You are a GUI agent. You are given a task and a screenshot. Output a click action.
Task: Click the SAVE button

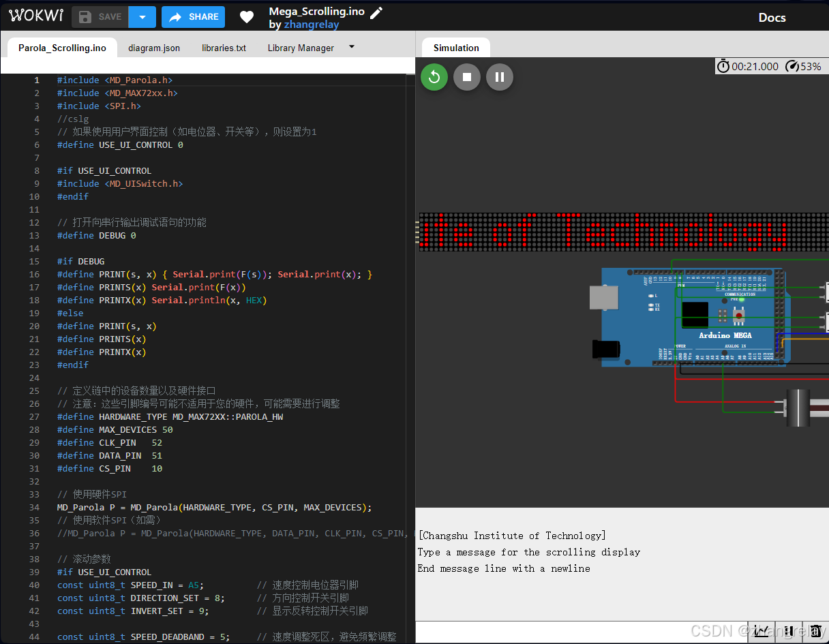tap(100, 17)
